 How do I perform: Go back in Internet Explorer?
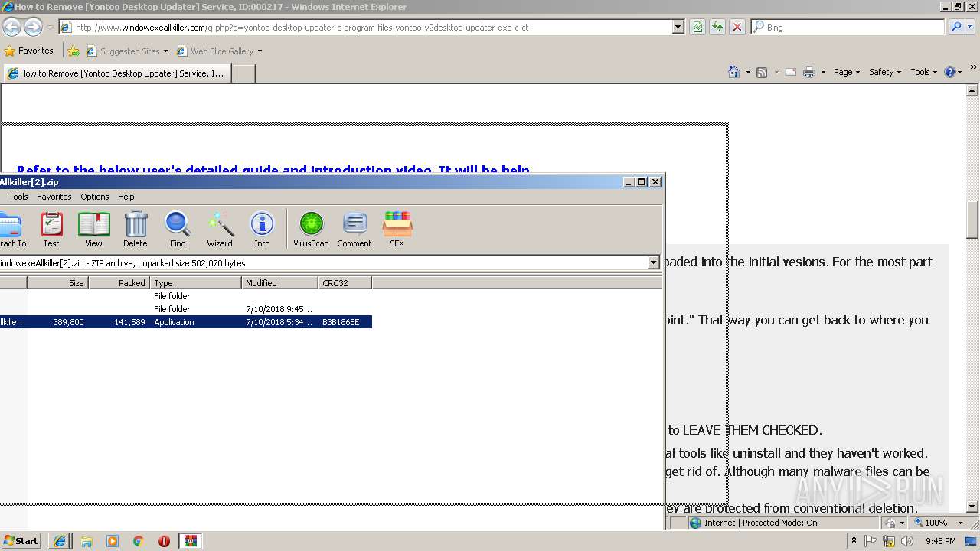(11, 28)
